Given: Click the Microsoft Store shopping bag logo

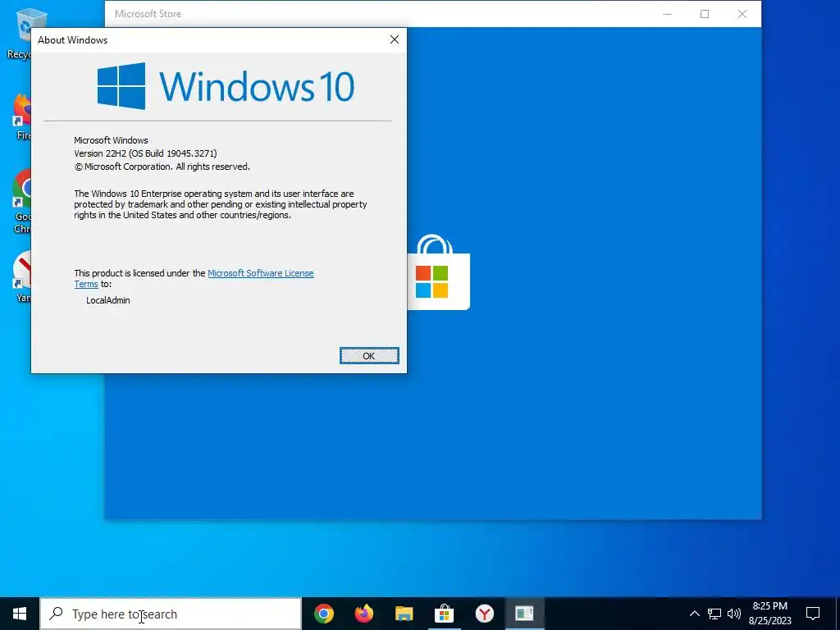Looking at the screenshot, I should point(438,272).
